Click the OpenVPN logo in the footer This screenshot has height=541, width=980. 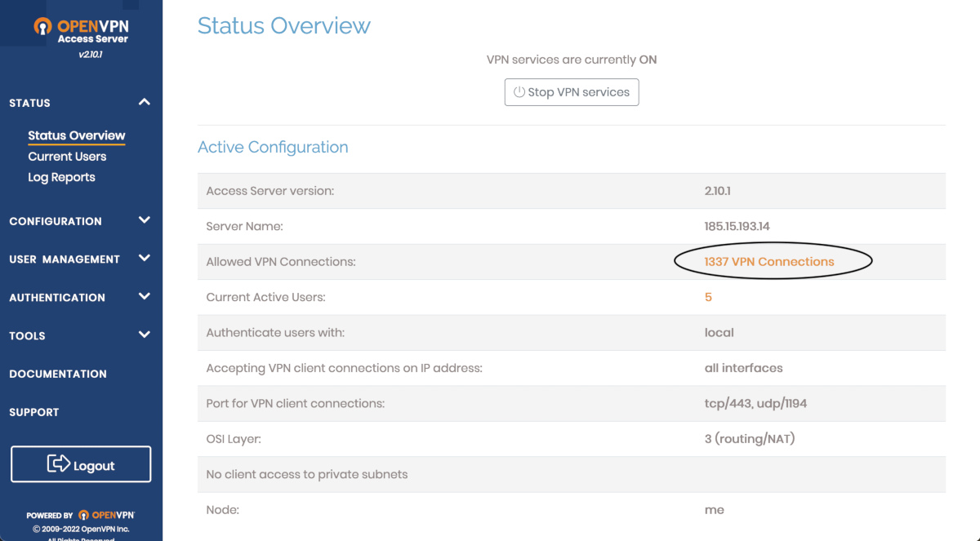tap(106, 515)
